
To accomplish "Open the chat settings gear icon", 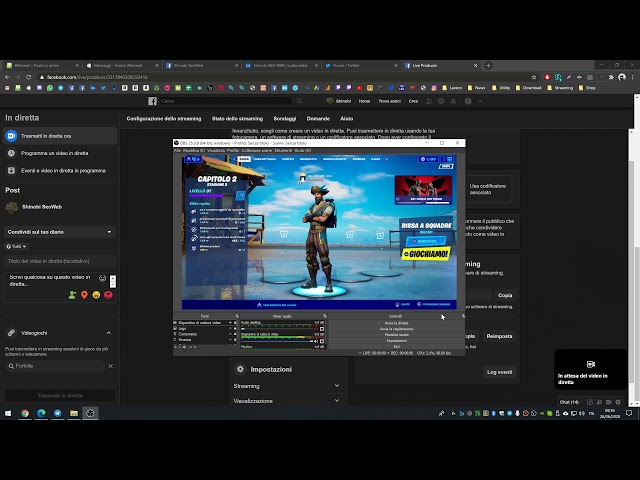I will click(618, 402).
